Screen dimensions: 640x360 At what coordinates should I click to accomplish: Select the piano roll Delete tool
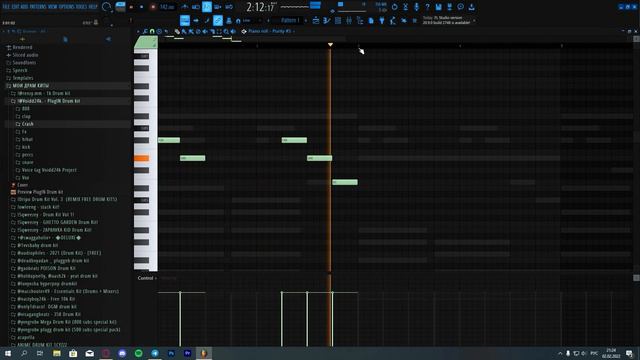click(198, 31)
